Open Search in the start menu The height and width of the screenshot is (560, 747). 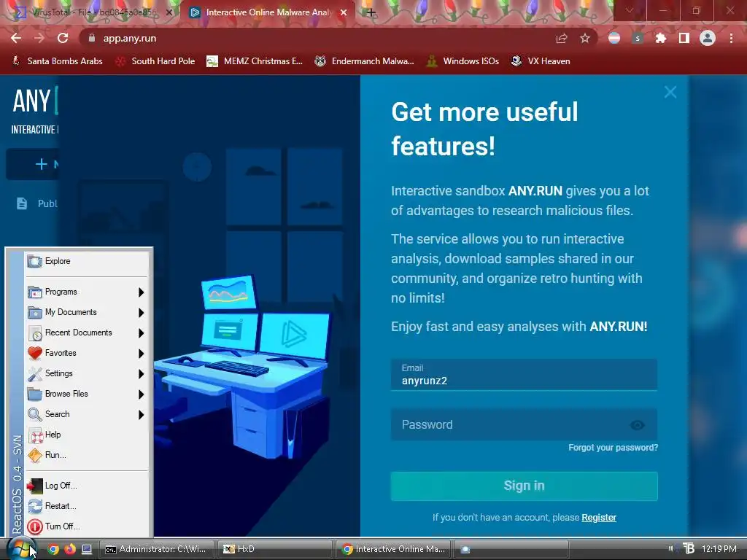(x=86, y=415)
